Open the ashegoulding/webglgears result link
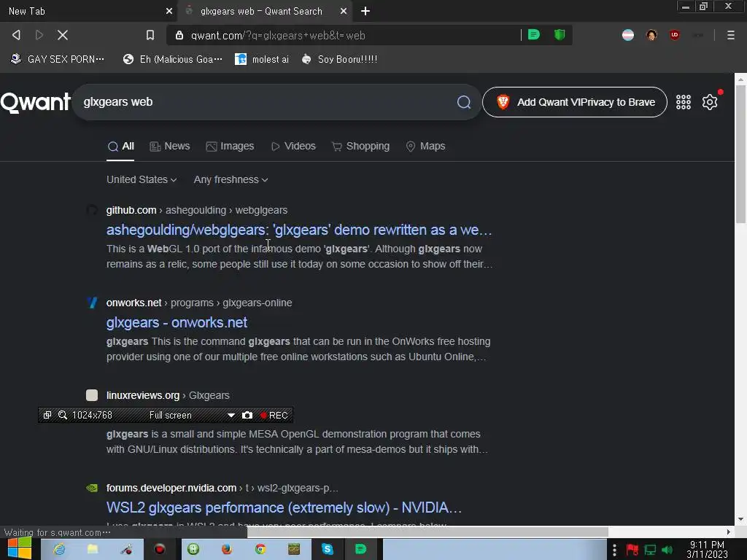Viewport: 747px width, 560px height. 298,230
